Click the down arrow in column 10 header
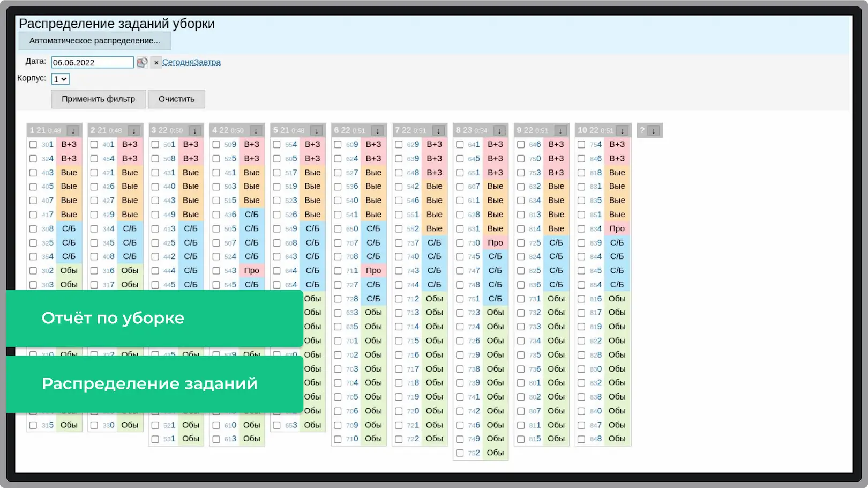The width and height of the screenshot is (868, 488). point(622,131)
